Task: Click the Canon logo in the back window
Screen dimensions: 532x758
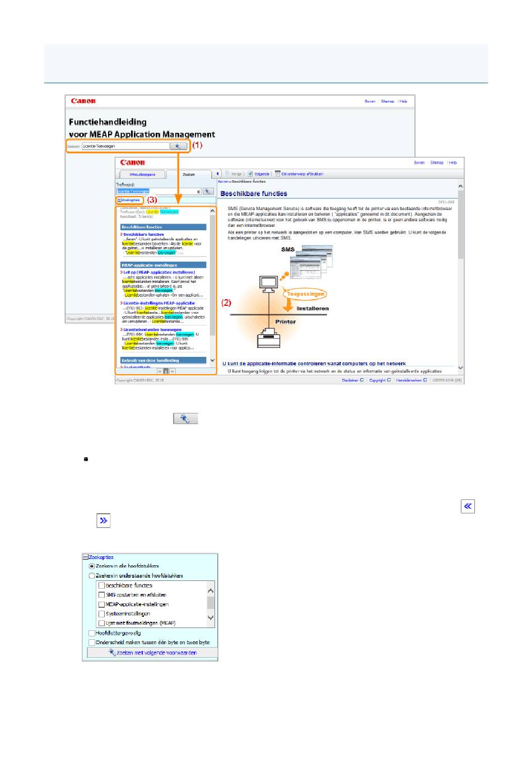Action: pyautogui.click(x=83, y=101)
